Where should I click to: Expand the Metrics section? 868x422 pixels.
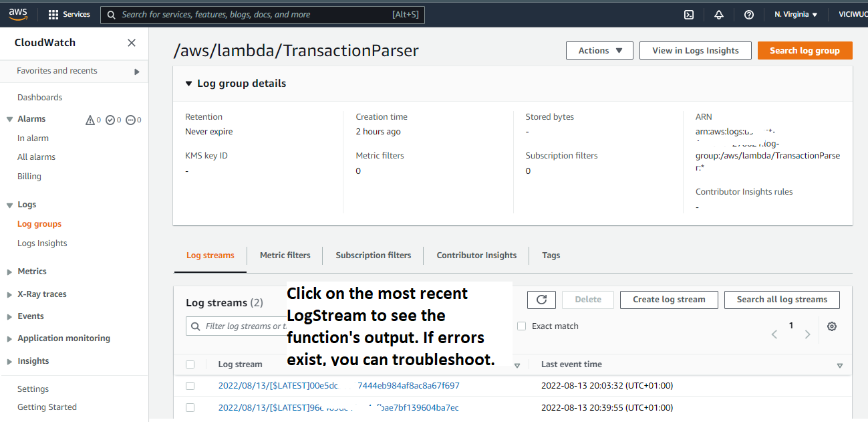(9, 272)
